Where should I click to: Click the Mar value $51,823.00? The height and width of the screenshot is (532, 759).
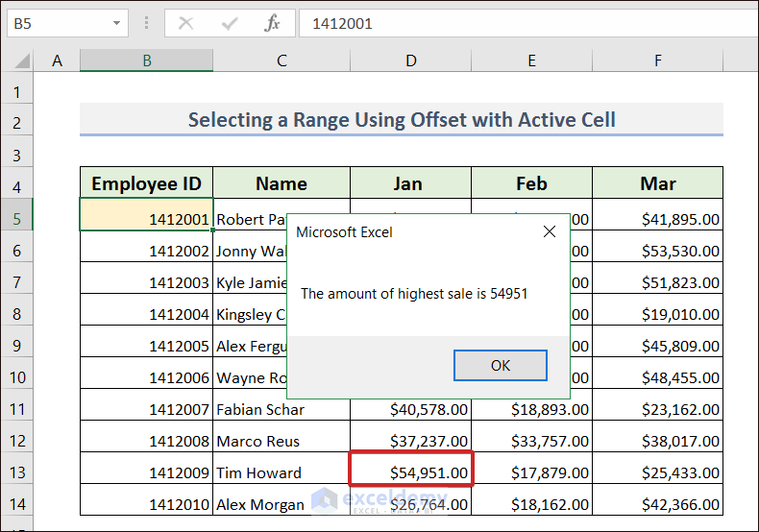[657, 278]
